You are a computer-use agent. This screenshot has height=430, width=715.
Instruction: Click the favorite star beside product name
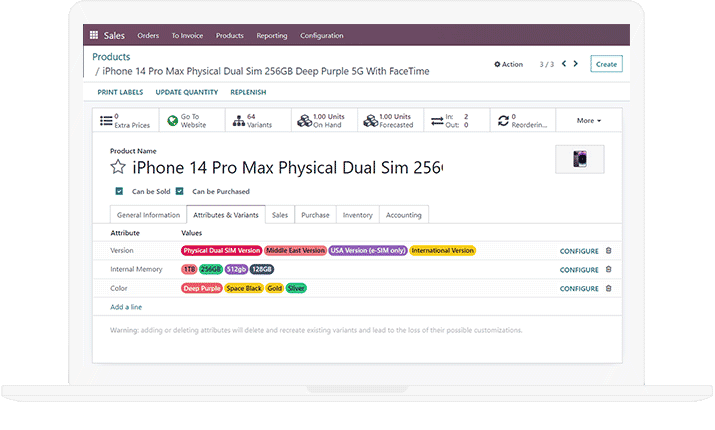pyautogui.click(x=118, y=167)
